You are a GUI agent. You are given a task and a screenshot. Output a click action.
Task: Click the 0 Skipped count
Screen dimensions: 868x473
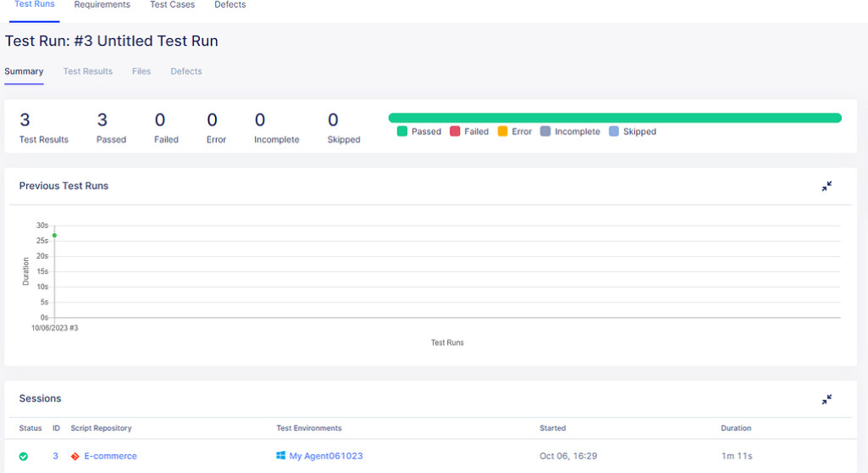(x=333, y=120)
